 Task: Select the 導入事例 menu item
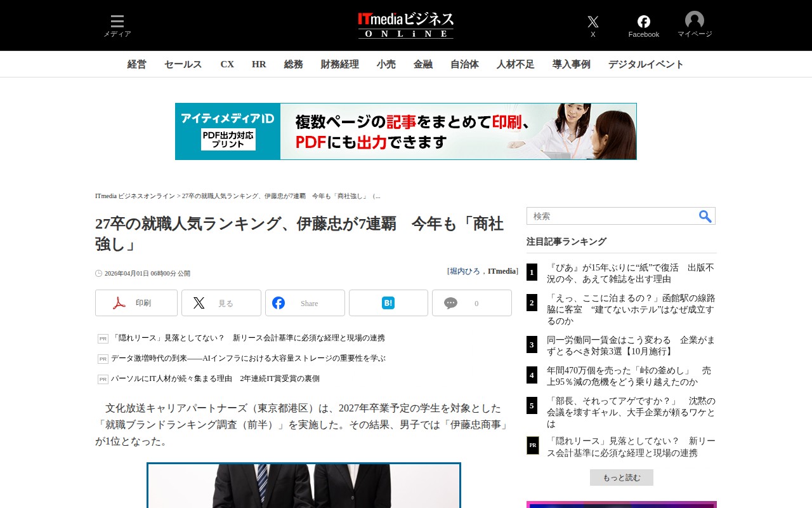572,64
